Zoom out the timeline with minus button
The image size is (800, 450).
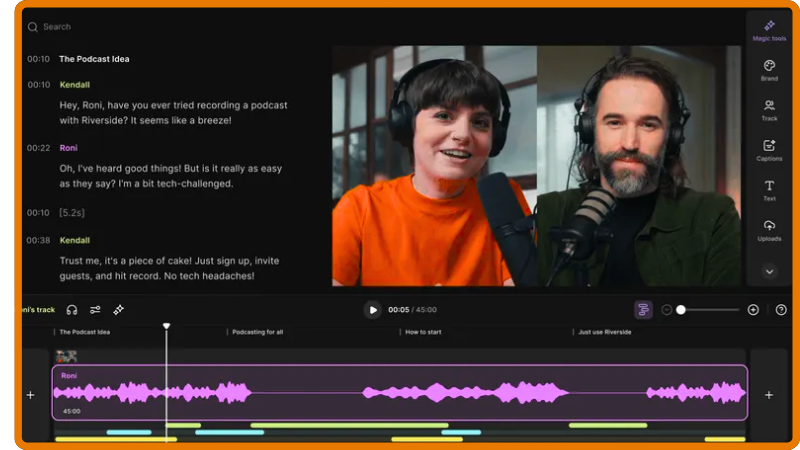(x=667, y=310)
